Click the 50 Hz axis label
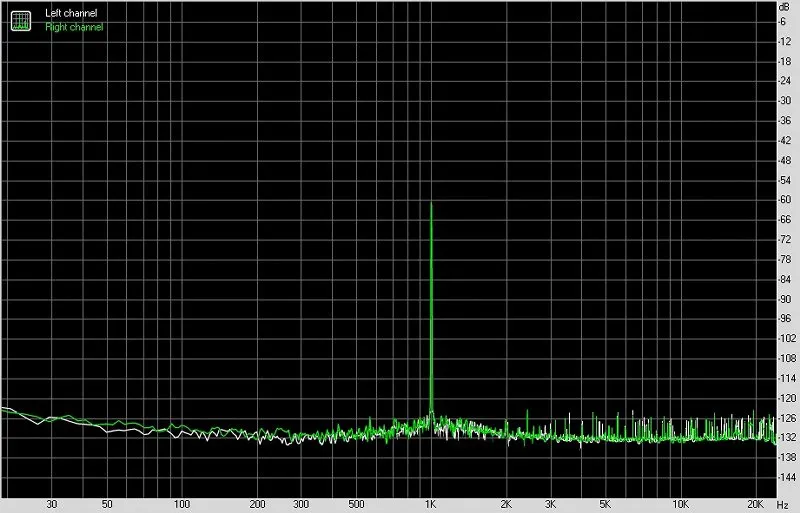800x513 pixels. (x=107, y=504)
